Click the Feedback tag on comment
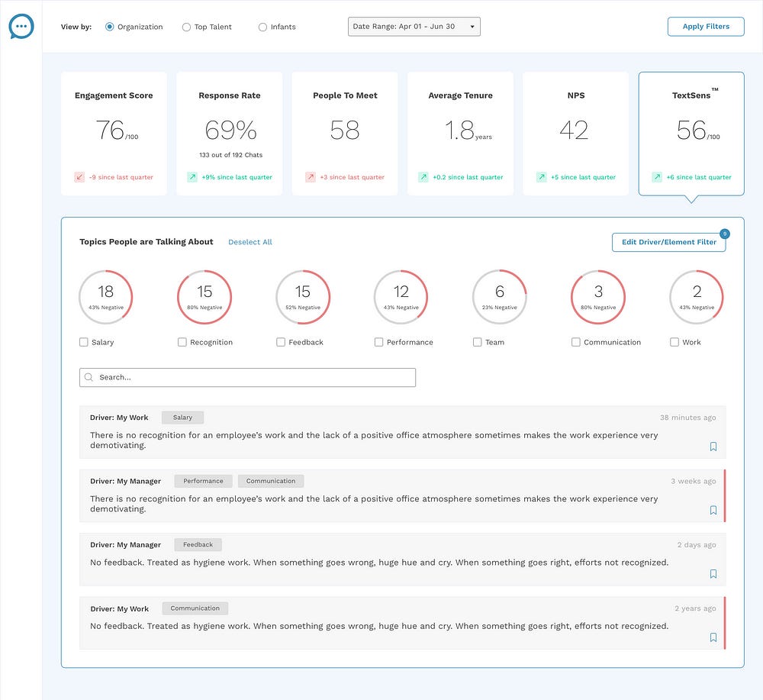763x700 pixels. 198,545
